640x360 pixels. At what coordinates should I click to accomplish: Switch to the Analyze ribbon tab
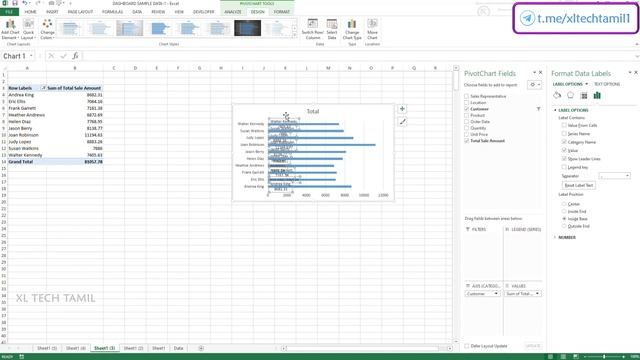click(x=233, y=12)
